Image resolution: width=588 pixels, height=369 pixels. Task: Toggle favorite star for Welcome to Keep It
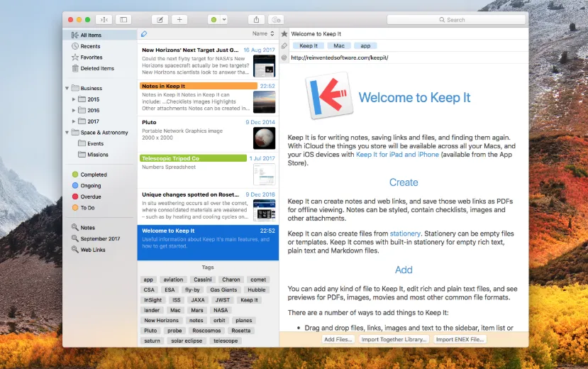pos(284,34)
